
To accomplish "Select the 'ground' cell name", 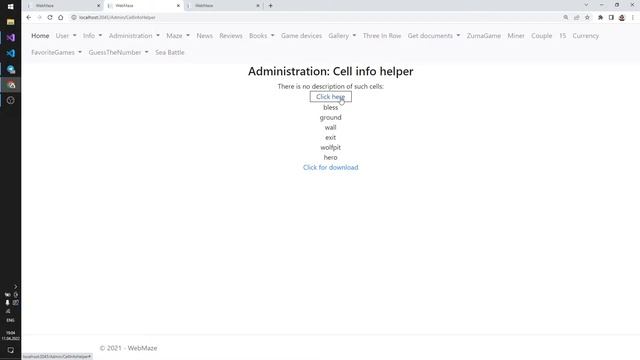I will [x=331, y=118].
